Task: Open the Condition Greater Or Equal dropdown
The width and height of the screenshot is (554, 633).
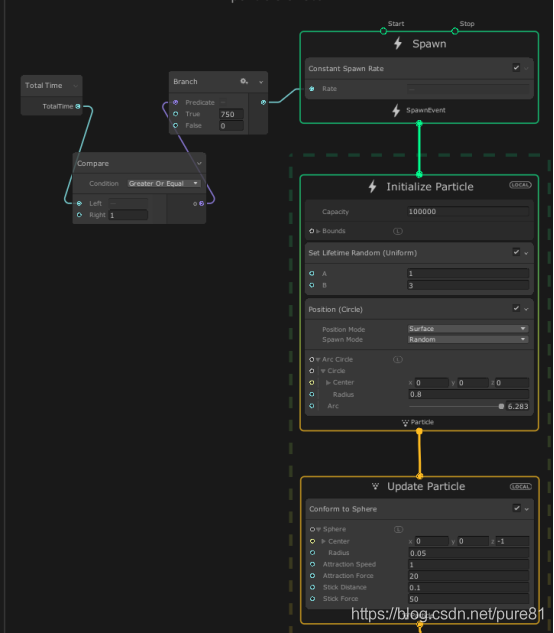Action: click(x=164, y=183)
